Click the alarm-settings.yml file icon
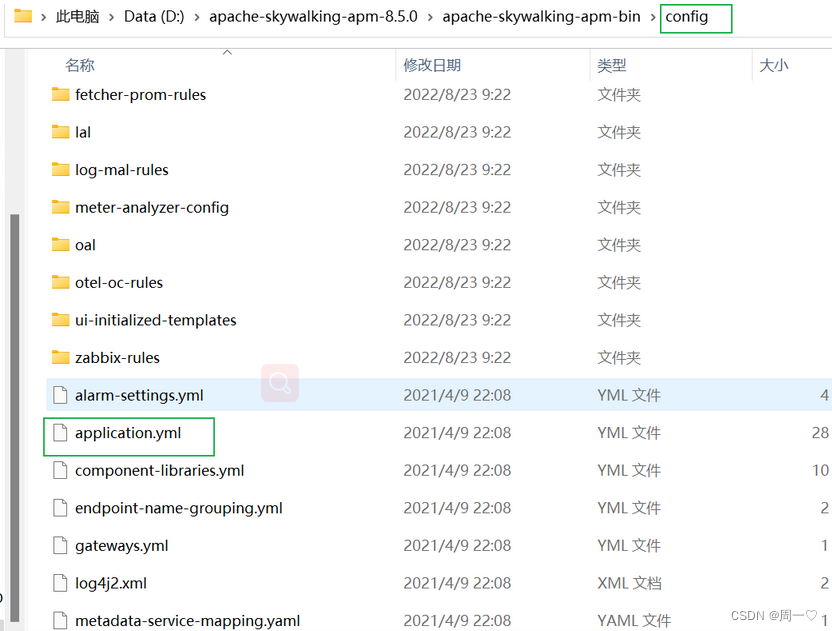This screenshot has width=832, height=631. [x=60, y=395]
